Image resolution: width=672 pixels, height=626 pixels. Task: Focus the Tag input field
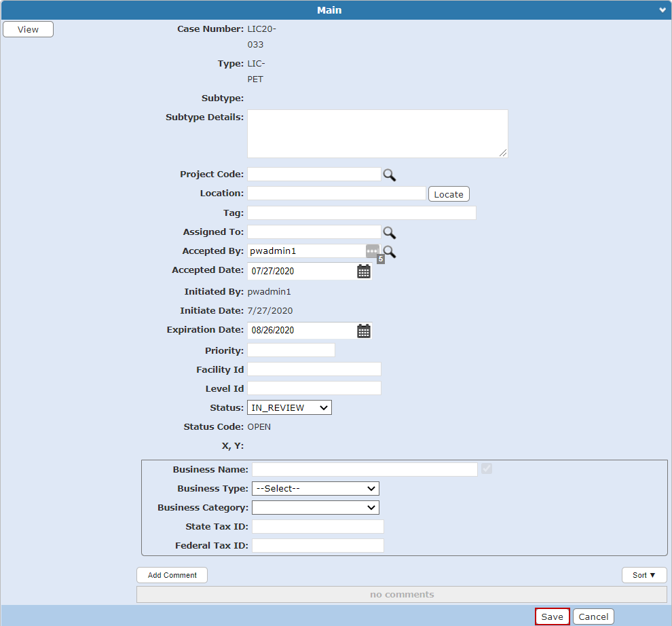pyautogui.click(x=362, y=213)
